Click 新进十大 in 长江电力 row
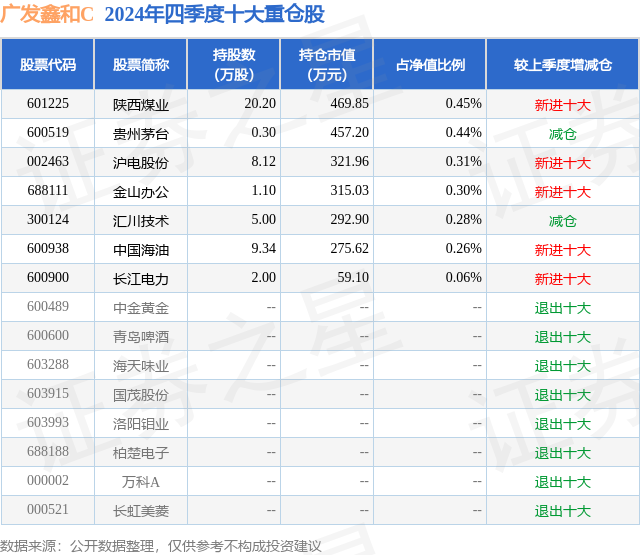This screenshot has height=555, width=640. [x=563, y=279]
